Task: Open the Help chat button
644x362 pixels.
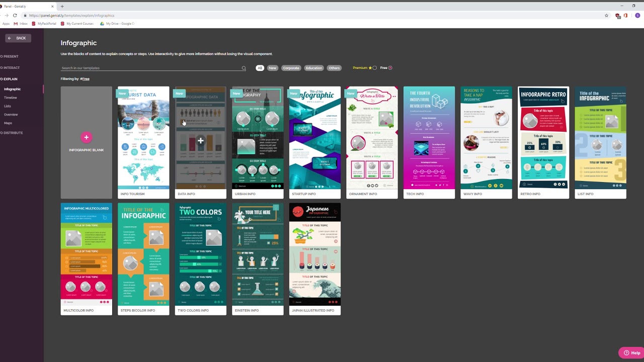Action: [x=631, y=353]
